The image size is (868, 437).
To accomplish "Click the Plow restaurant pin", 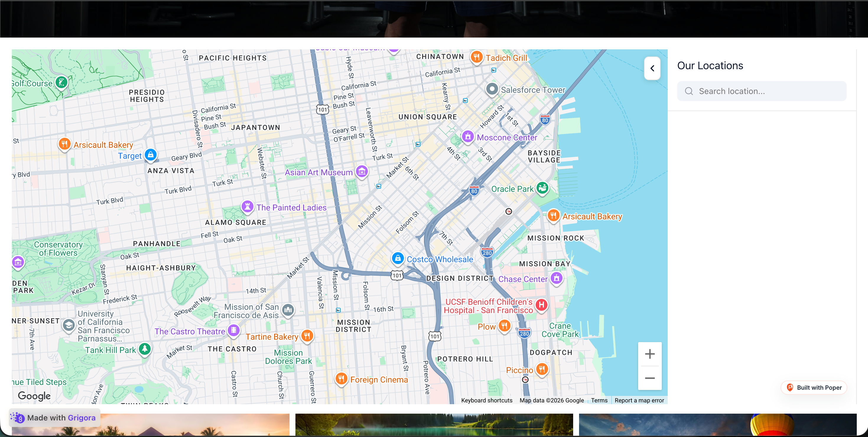I will pos(504,326).
